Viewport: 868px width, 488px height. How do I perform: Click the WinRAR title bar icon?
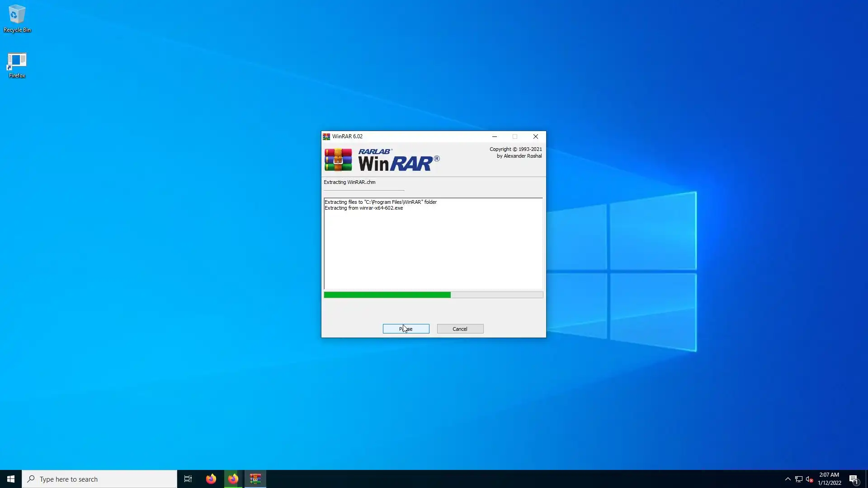click(326, 136)
